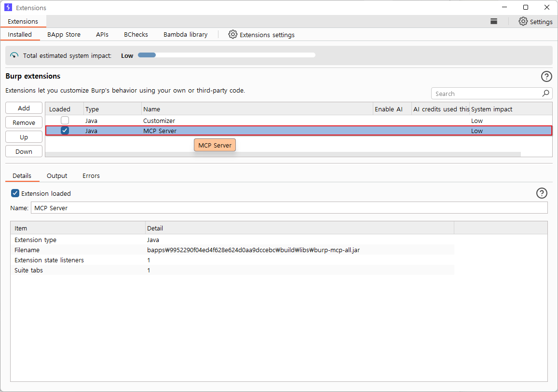This screenshot has height=392, width=558.
Task: Open the APIs tab
Action: point(102,35)
